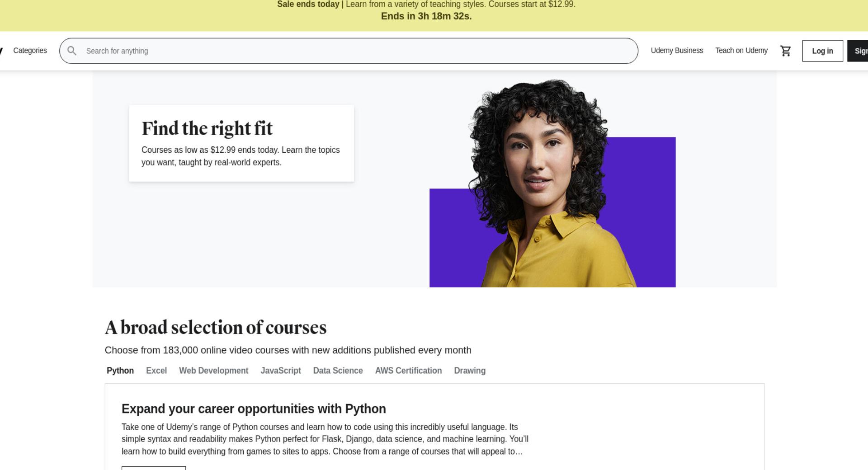Switch to the Excel tab
The height and width of the screenshot is (470, 868).
(156, 371)
